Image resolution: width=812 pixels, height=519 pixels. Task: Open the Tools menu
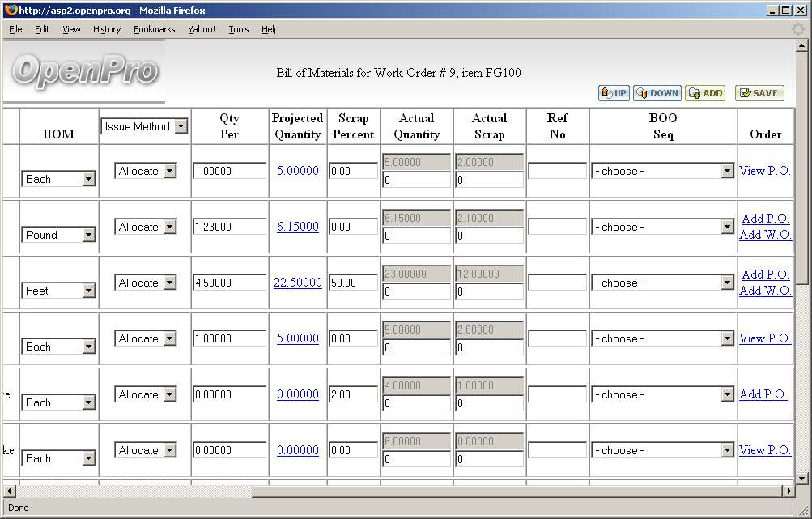click(x=238, y=29)
